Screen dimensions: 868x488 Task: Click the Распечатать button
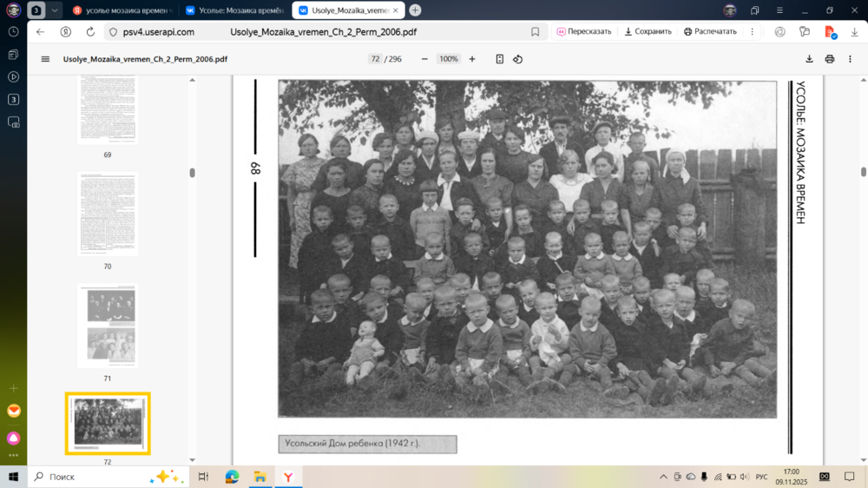710,31
